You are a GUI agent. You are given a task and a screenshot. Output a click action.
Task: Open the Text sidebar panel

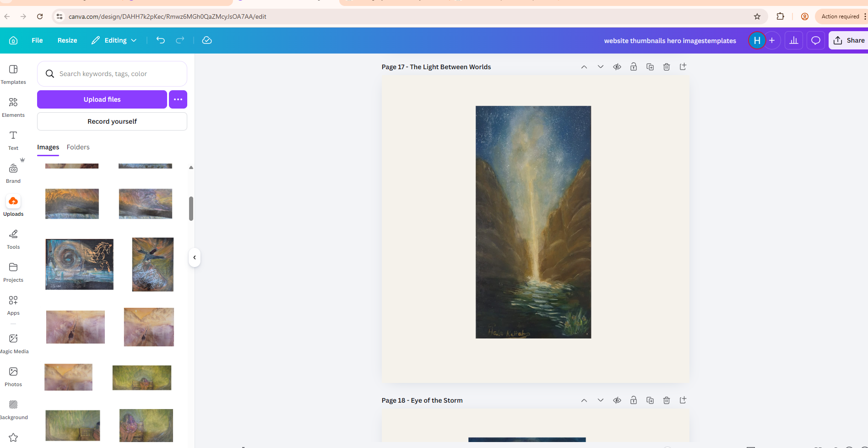(13, 140)
